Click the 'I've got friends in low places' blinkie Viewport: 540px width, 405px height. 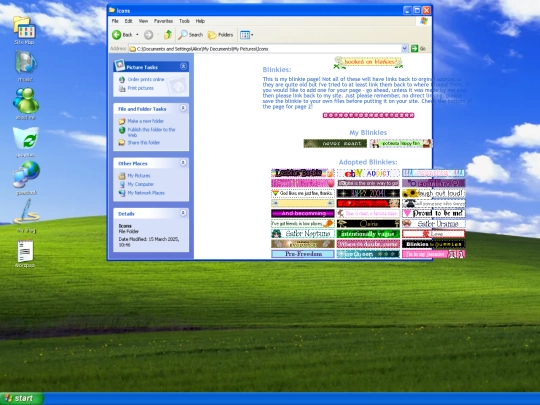tap(303, 224)
